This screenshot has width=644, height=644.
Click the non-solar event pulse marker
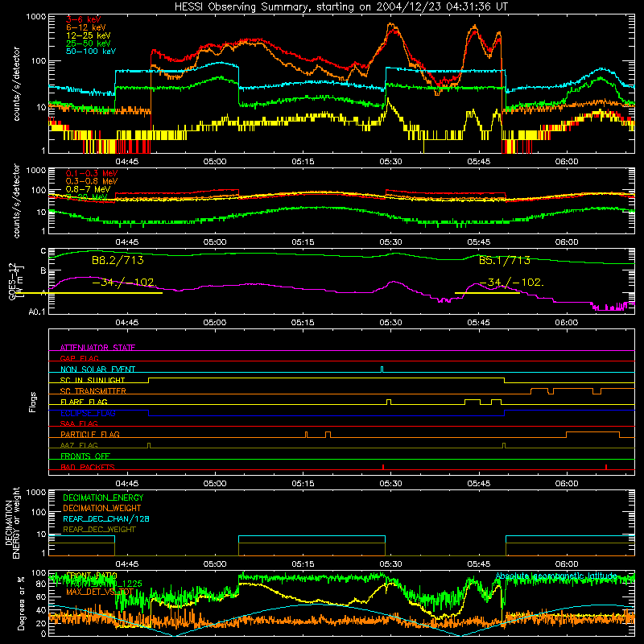pos(382,369)
